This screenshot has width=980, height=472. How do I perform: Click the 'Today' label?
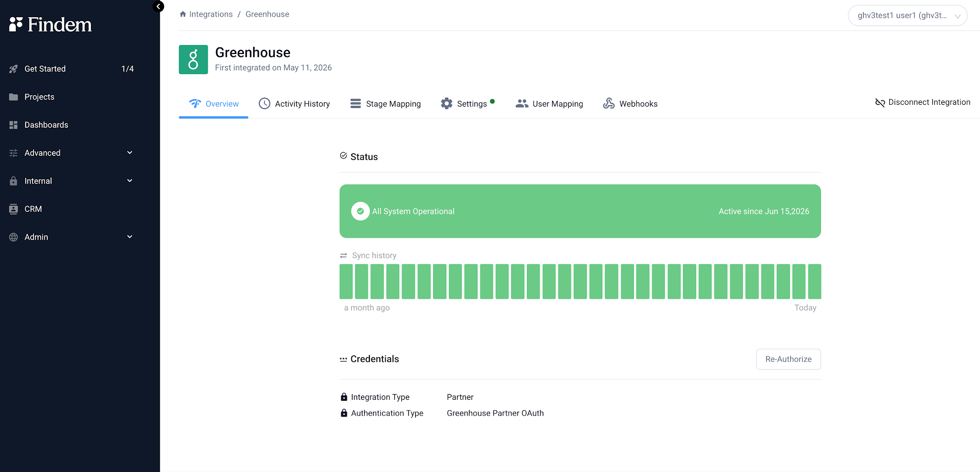click(805, 308)
